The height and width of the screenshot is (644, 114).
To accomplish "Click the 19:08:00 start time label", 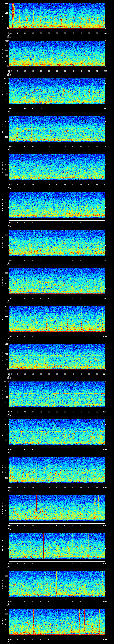I will pyautogui.click(x=9, y=298).
